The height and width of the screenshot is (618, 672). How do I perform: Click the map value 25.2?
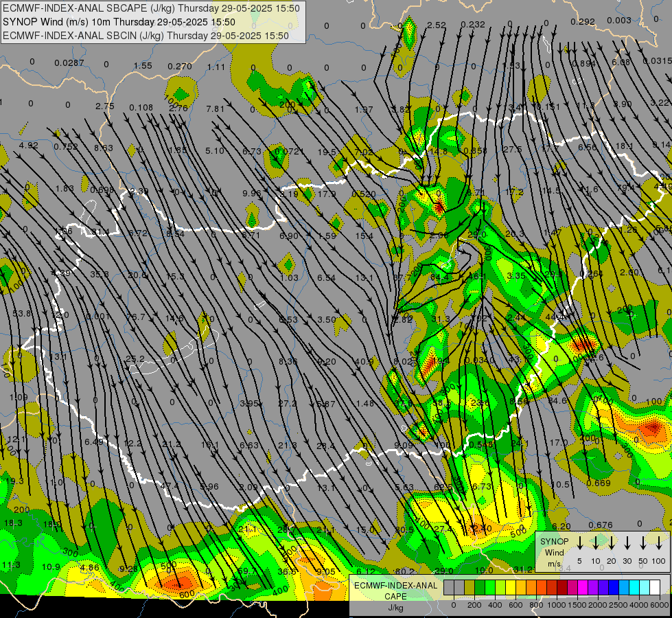point(135,358)
